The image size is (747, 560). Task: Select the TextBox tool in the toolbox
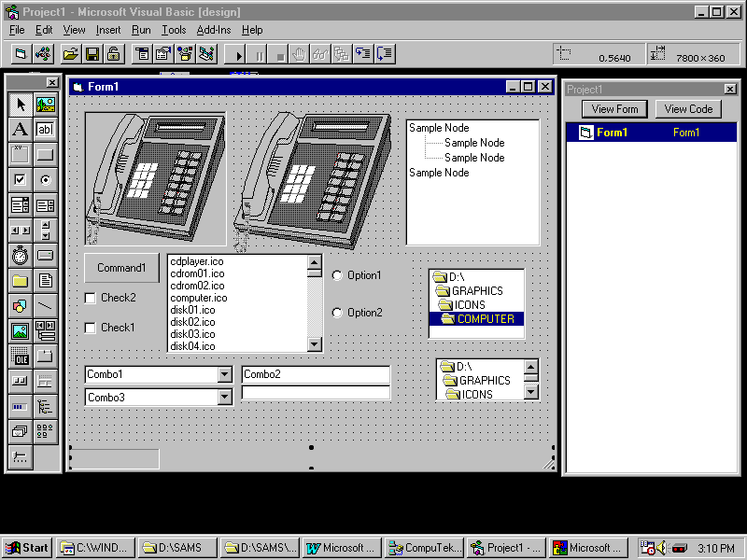(x=45, y=130)
